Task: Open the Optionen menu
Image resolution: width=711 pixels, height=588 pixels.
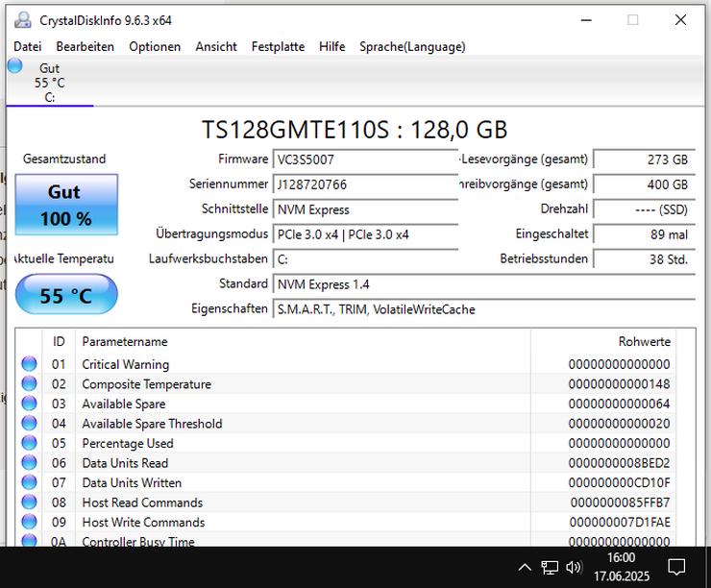Action: (x=155, y=46)
